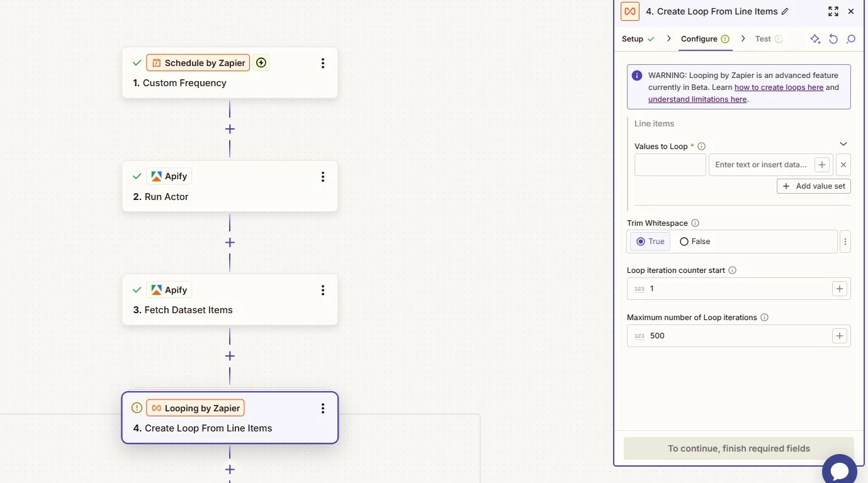This screenshot has height=483, width=868.
Task: Select the 1. Custom Frequency step card
Action: [230, 73]
